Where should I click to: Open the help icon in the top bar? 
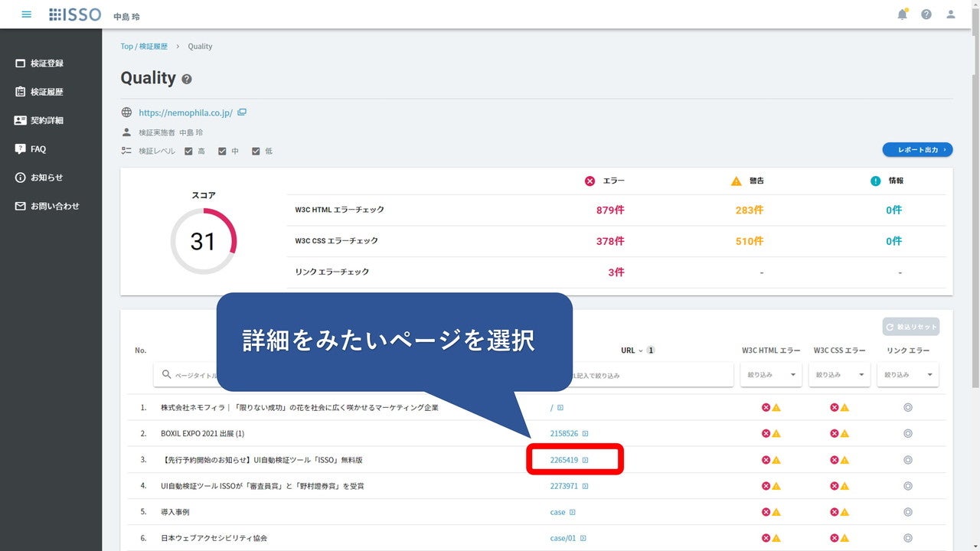(x=926, y=15)
